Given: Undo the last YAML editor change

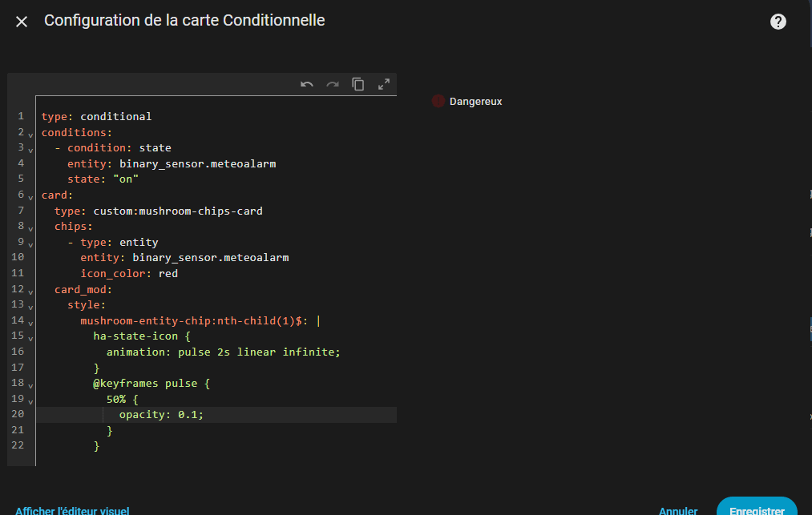Looking at the screenshot, I should pyautogui.click(x=307, y=85).
